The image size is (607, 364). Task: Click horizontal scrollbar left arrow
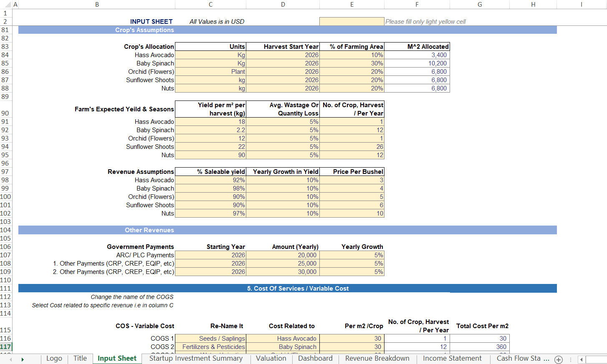click(581, 359)
